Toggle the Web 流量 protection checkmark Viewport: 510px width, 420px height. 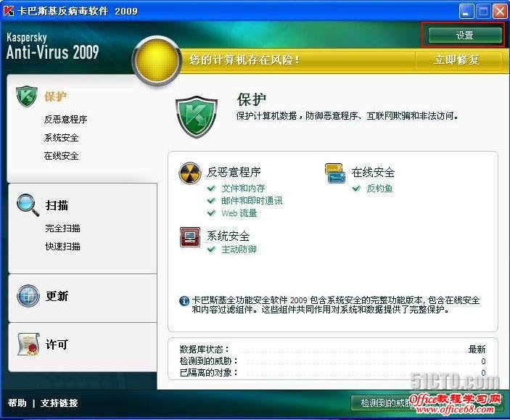click(x=211, y=213)
